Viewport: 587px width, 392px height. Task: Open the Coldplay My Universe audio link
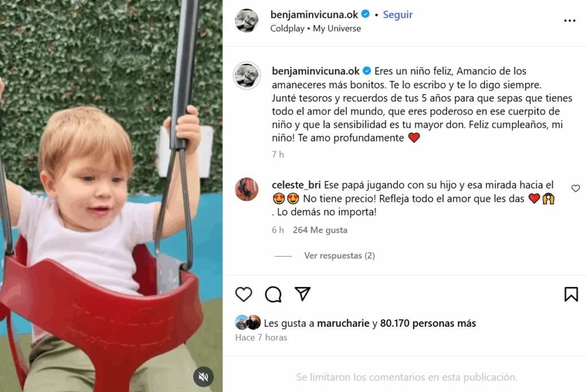[316, 29]
